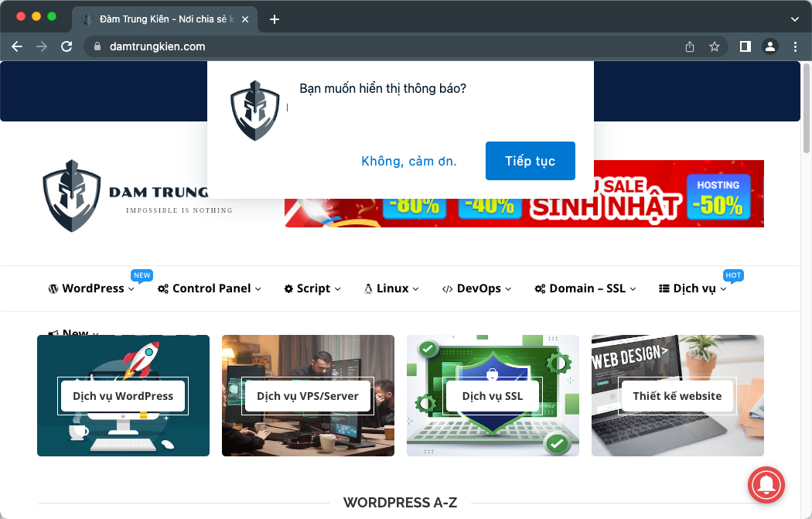Expand the Dịch vụ chevron arrow
This screenshot has width=812, height=519.
pos(723,289)
